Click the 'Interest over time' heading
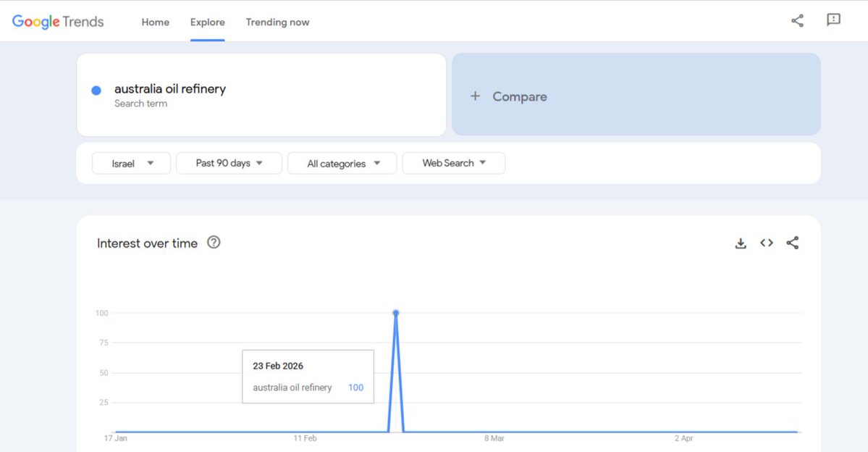The width and height of the screenshot is (868, 452). click(x=147, y=243)
